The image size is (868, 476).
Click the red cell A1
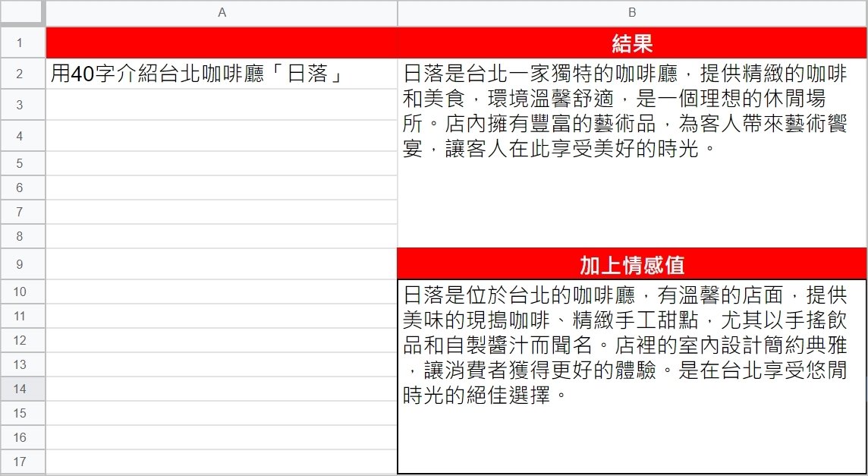[222, 43]
